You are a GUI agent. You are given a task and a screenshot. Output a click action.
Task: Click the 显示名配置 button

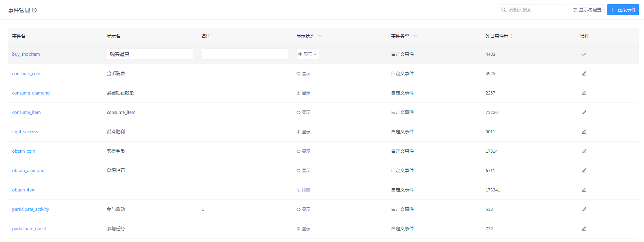(587, 10)
